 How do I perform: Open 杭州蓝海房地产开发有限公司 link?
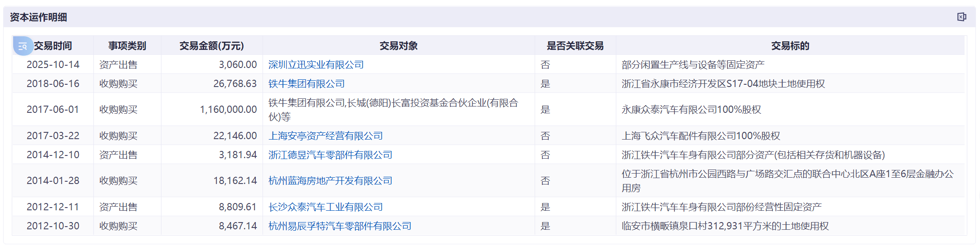click(330, 181)
